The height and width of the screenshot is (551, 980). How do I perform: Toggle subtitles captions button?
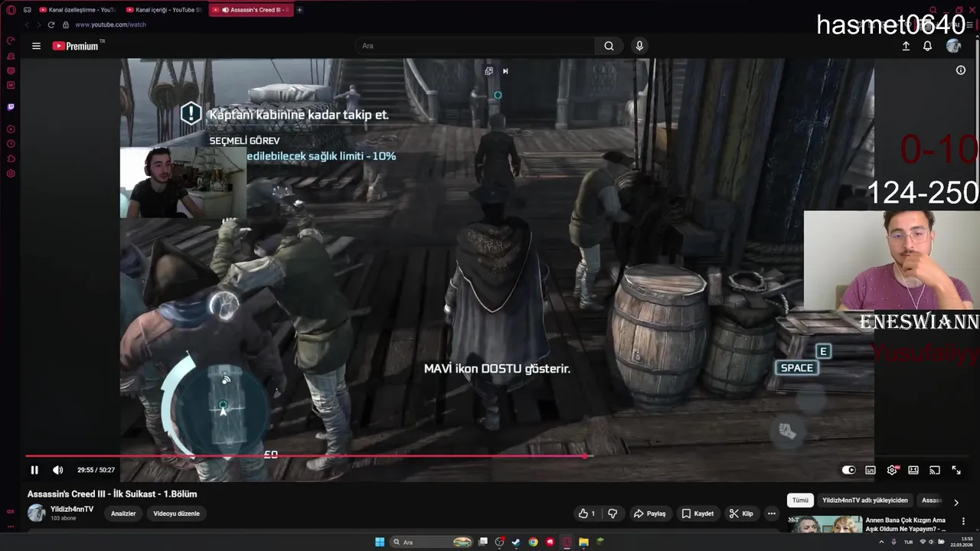point(871,470)
